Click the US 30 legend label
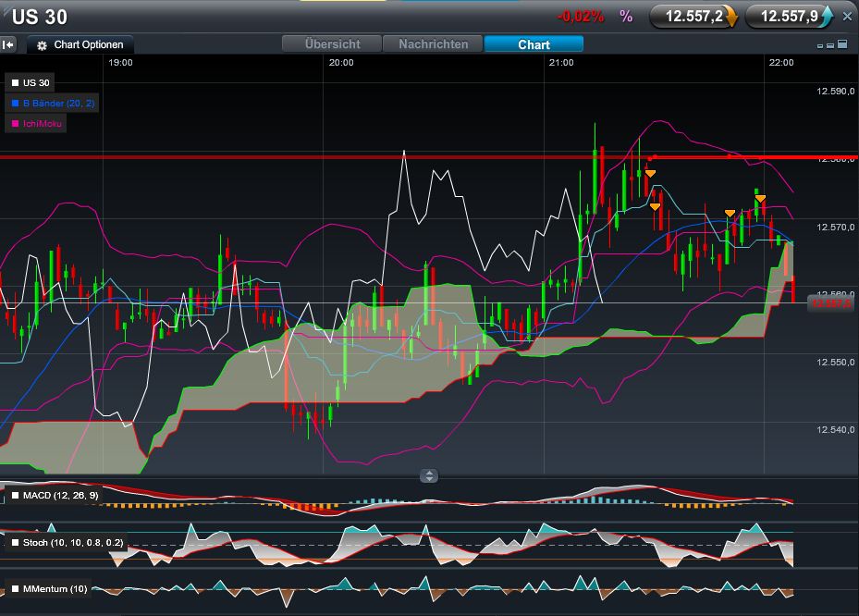This screenshot has height=616, width=859. [x=34, y=82]
